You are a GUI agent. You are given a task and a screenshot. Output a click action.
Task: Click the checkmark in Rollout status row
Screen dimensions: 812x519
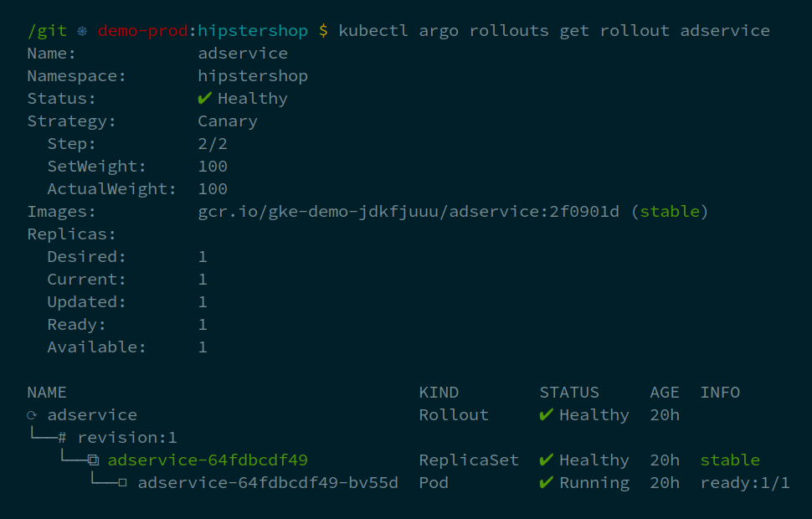547,414
